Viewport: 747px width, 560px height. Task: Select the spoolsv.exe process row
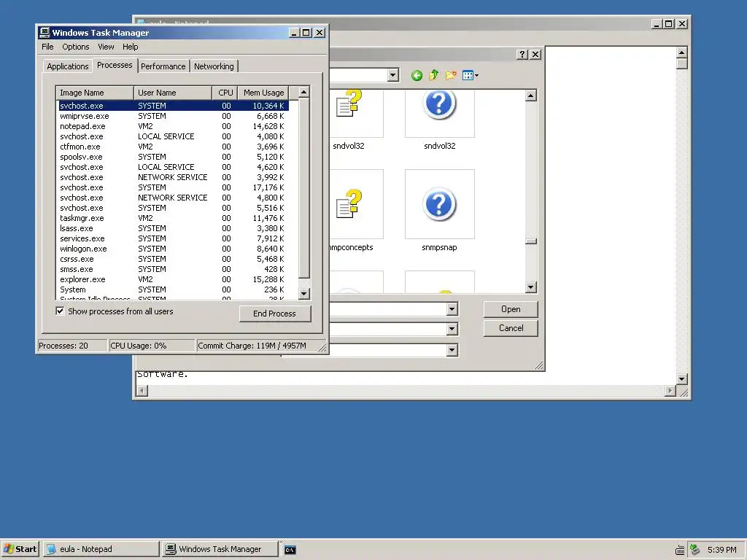172,157
